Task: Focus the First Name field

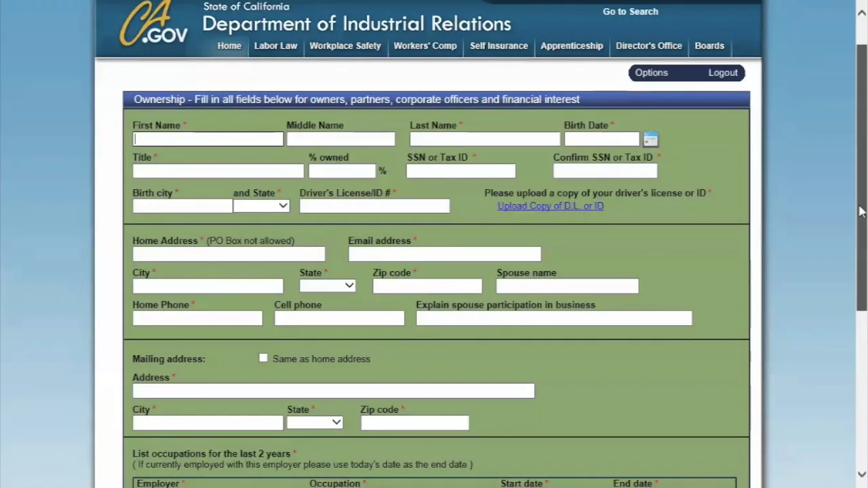Action: coord(208,139)
